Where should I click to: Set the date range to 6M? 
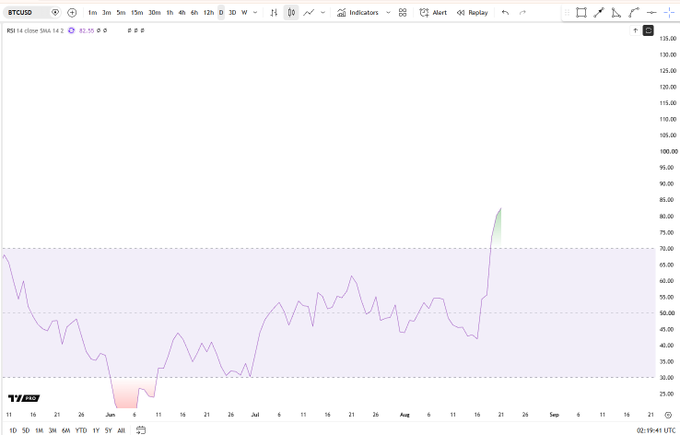pos(66,430)
